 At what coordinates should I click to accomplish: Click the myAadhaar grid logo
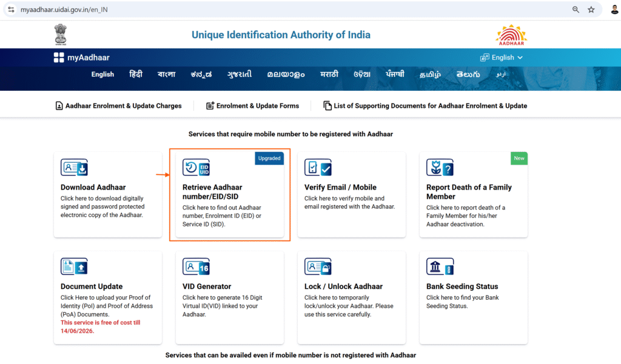pyautogui.click(x=59, y=58)
